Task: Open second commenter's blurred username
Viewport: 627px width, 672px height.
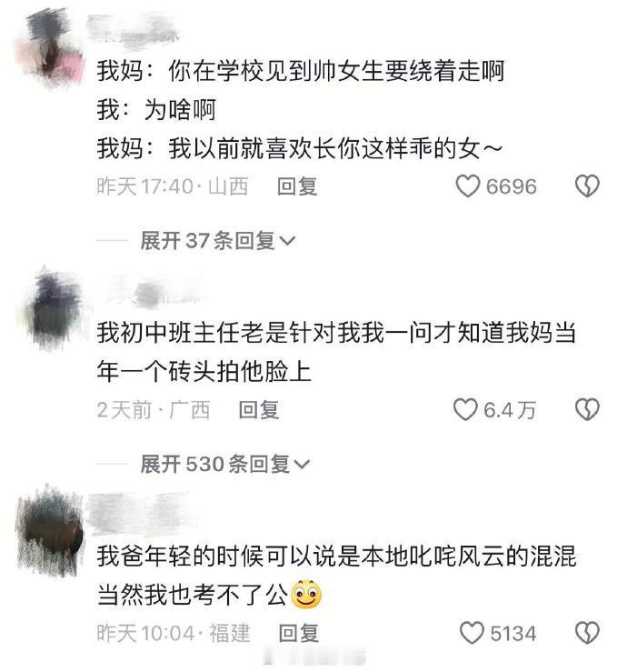Action: [x=154, y=291]
